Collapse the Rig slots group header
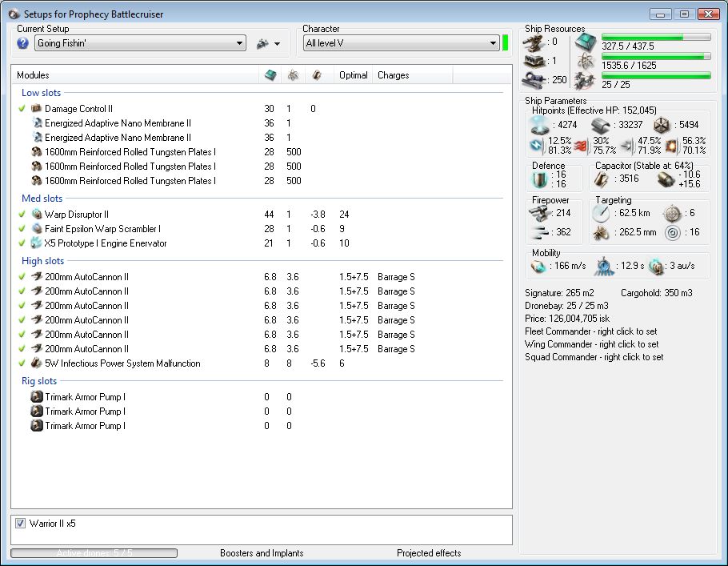 (39, 380)
